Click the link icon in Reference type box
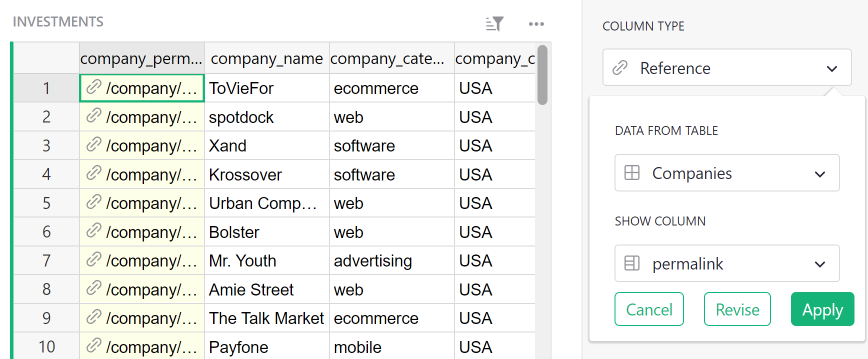 coord(620,67)
